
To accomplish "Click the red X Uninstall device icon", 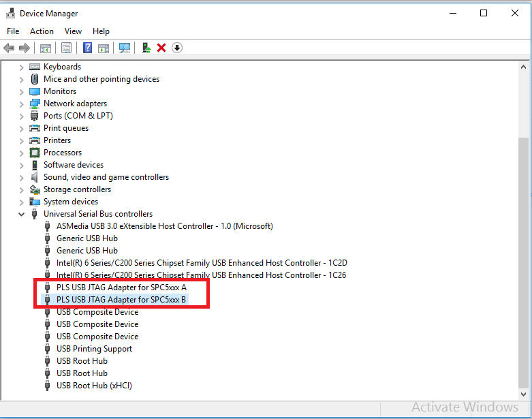I will (161, 48).
